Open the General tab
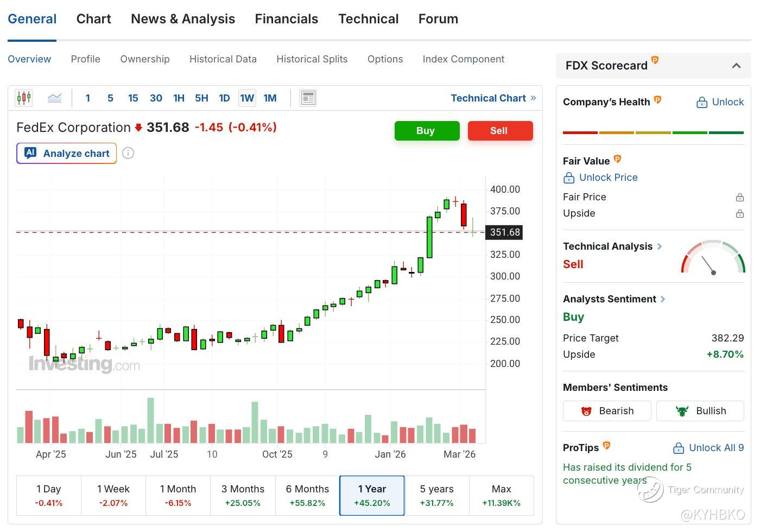This screenshot has width=760, height=532. (32, 19)
